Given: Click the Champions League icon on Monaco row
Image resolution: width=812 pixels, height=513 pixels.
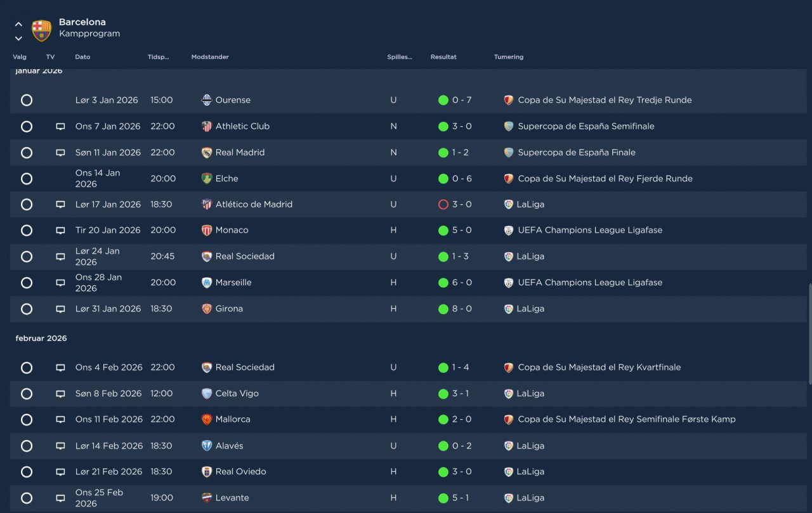Looking at the screenshot, I should click(509, 230).
